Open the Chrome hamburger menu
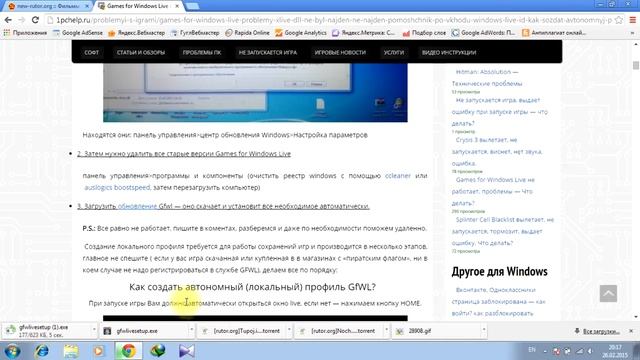Image resolution: width=640 pixels, height=360 pixels. pos(632,20)
